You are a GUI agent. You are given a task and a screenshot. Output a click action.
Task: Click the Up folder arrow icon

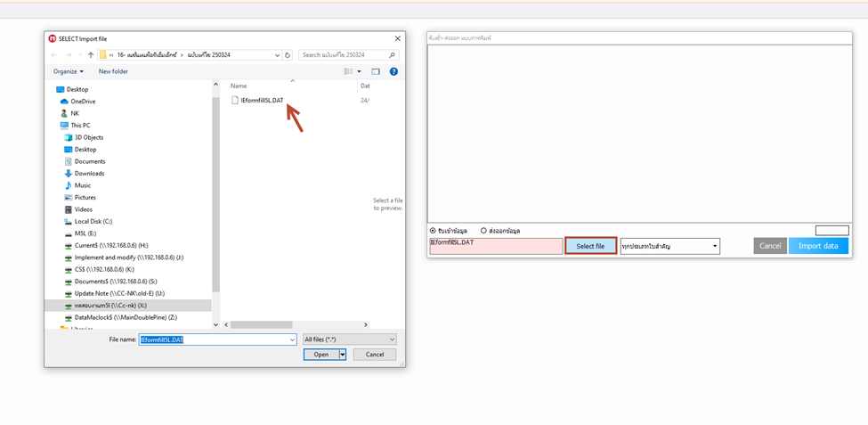90,55
